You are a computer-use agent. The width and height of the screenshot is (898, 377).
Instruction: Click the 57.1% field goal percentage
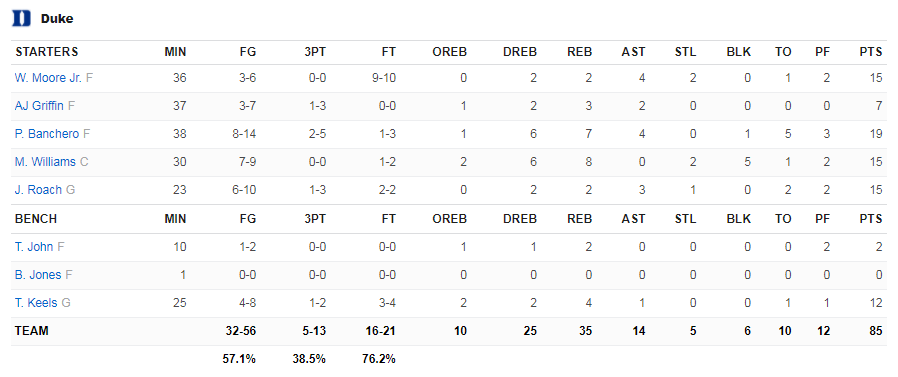[x=239, y=359]
